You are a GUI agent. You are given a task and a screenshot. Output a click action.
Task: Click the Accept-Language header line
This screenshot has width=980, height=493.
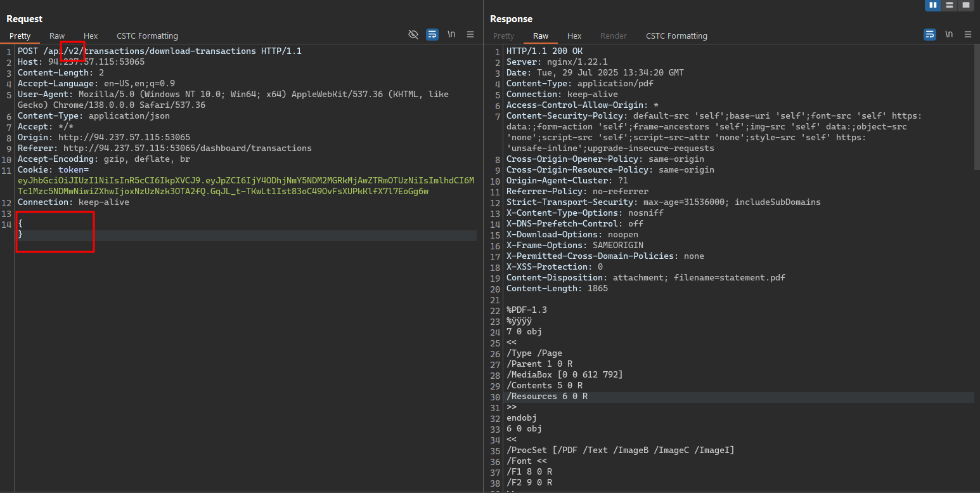pyautogui.click(x=96, y=83)
